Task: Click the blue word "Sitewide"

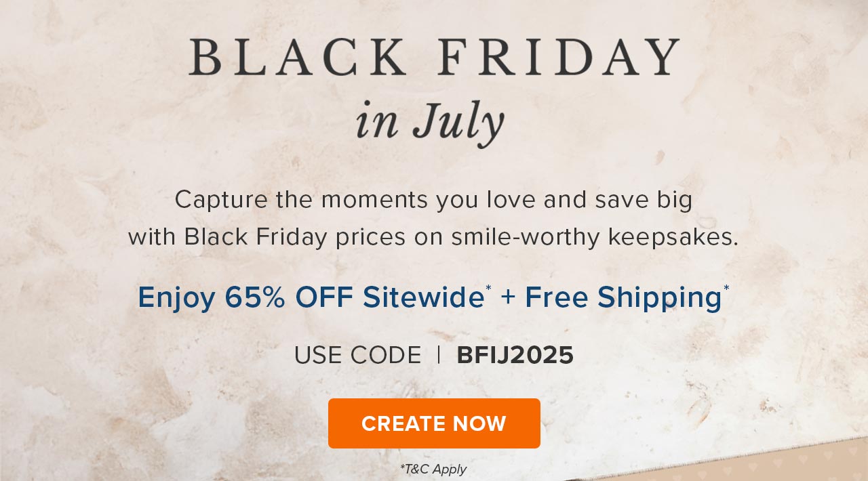Action: (423, 297)
